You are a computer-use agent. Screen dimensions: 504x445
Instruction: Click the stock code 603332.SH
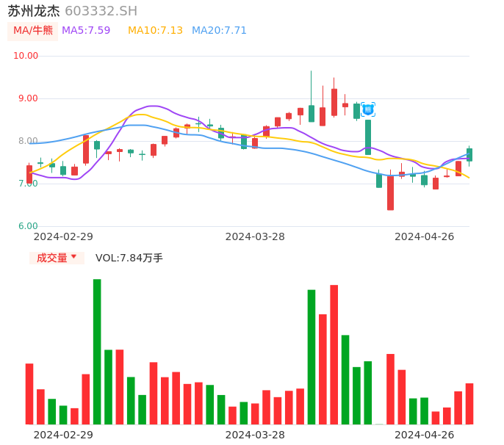(101, 11)
